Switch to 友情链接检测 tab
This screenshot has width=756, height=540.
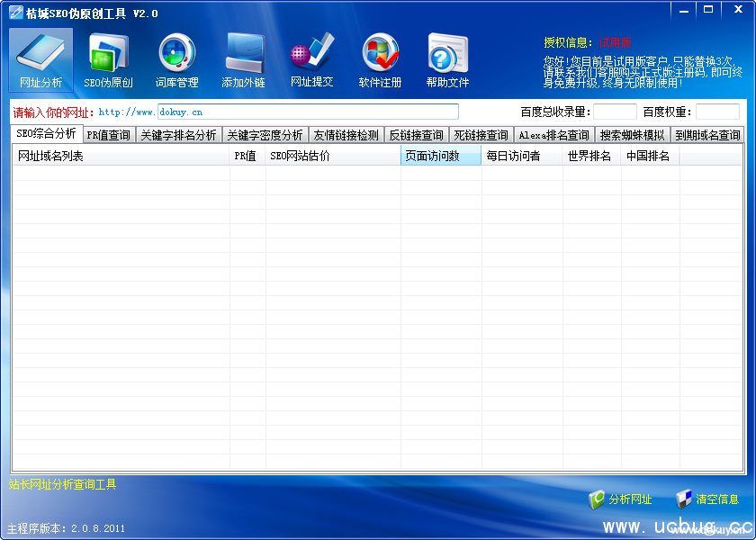[346, 135]
